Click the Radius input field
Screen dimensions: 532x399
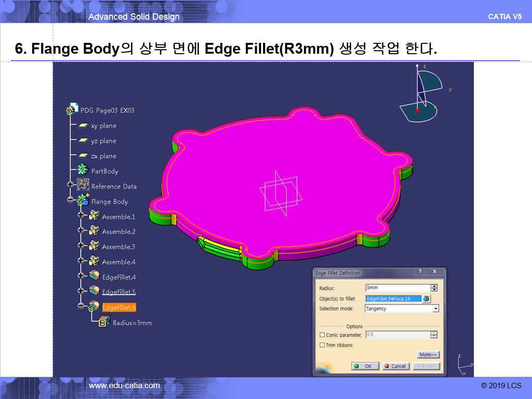point(397,288)
